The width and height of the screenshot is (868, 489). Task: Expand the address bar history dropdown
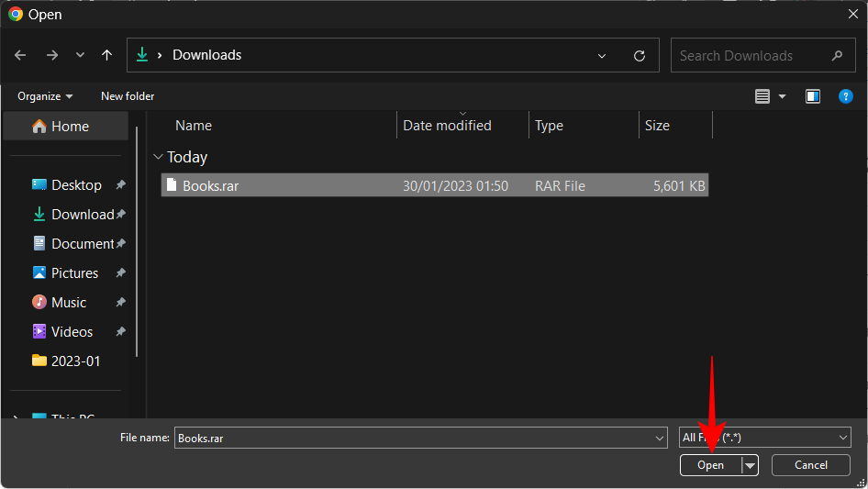click(602, 56)
